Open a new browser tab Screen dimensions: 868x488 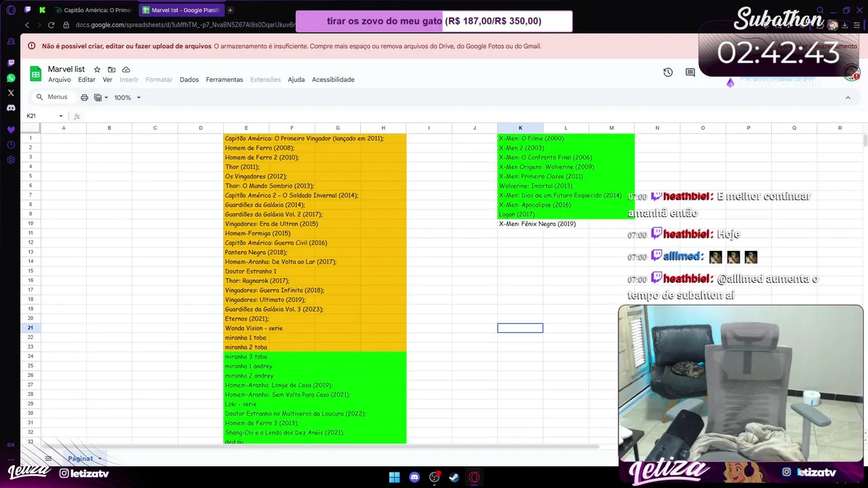[231, 10]
